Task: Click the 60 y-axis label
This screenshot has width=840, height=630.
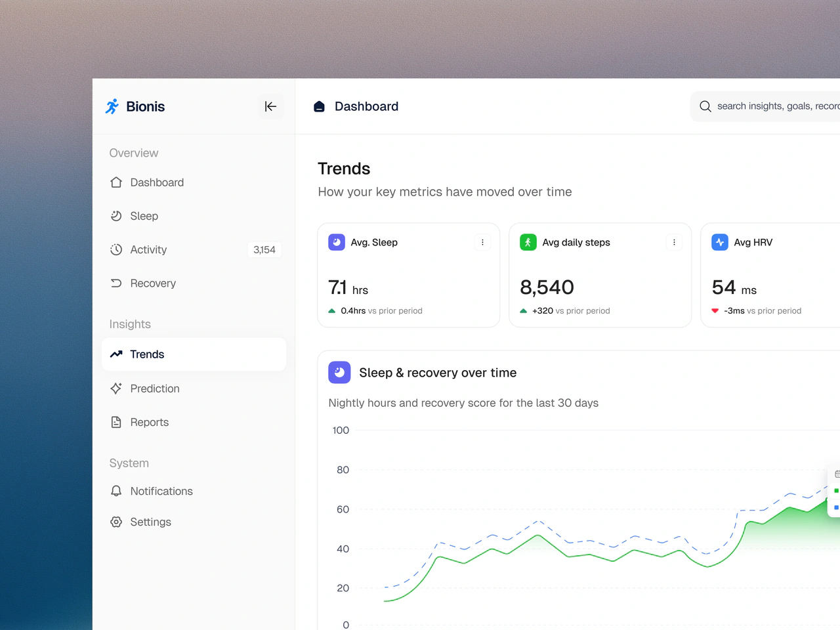Action: coord(343,509)
